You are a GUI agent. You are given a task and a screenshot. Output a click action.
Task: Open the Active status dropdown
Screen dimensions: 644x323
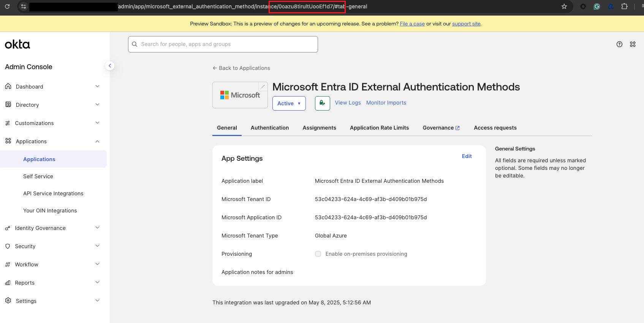click(289, 103)
